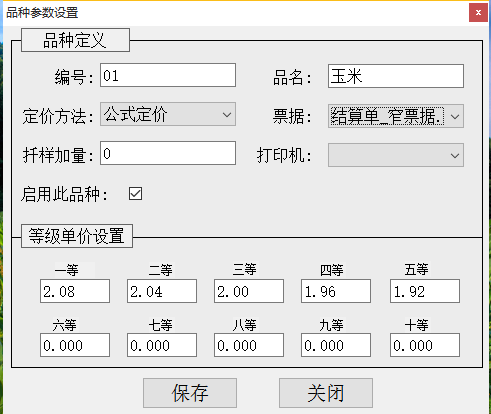The image size is (491, 414).
Task: Close the 品种参数设置 dialog window
Action: [x=478, y=13]
